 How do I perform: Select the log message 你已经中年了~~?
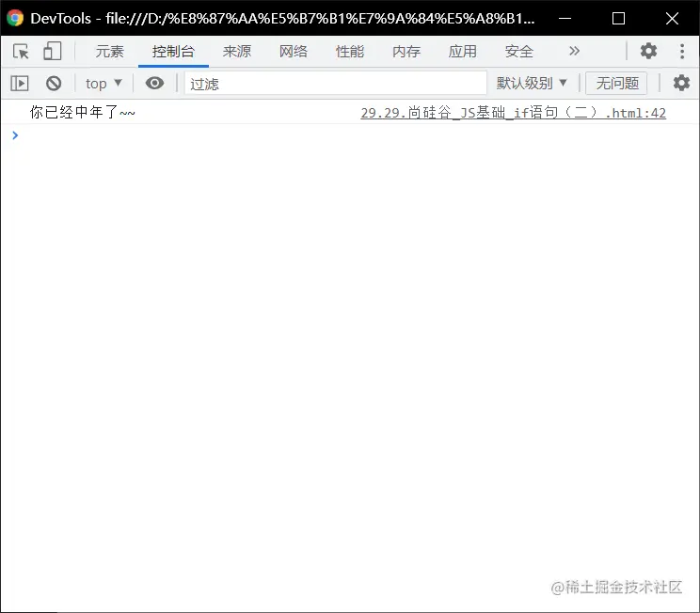pyautogui.click(x=82, y=112)
